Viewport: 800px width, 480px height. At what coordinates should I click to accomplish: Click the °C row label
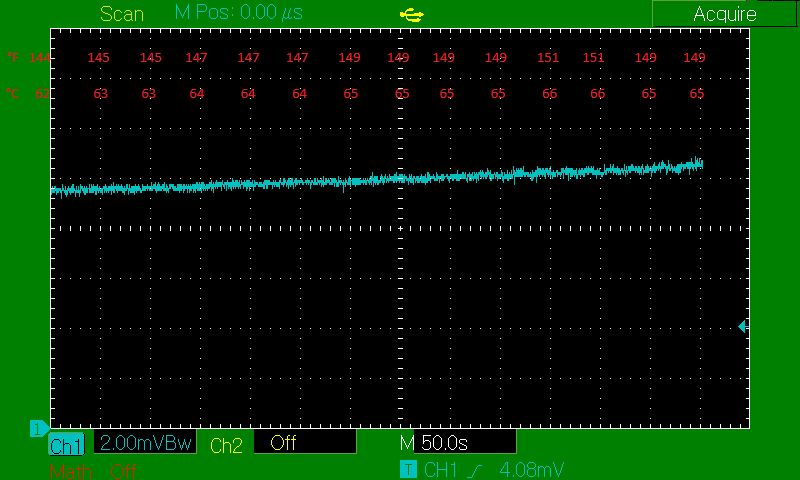click(x=13, y=93)
